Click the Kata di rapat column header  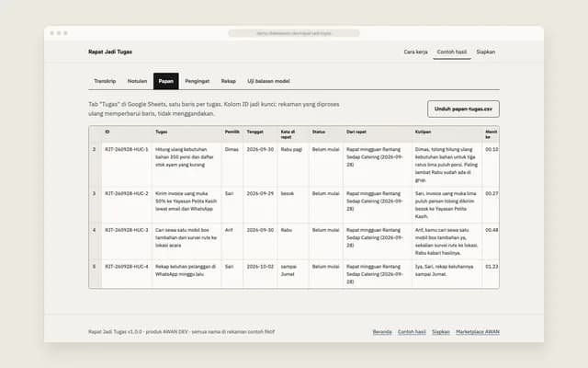click(293, 134)
